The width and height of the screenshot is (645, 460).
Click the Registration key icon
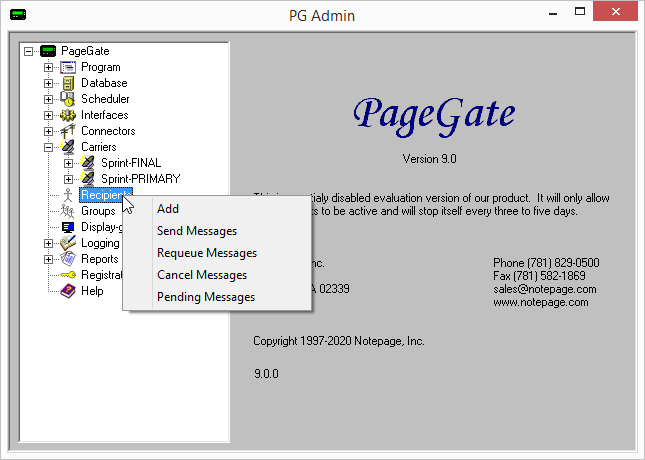pos(68,275)
